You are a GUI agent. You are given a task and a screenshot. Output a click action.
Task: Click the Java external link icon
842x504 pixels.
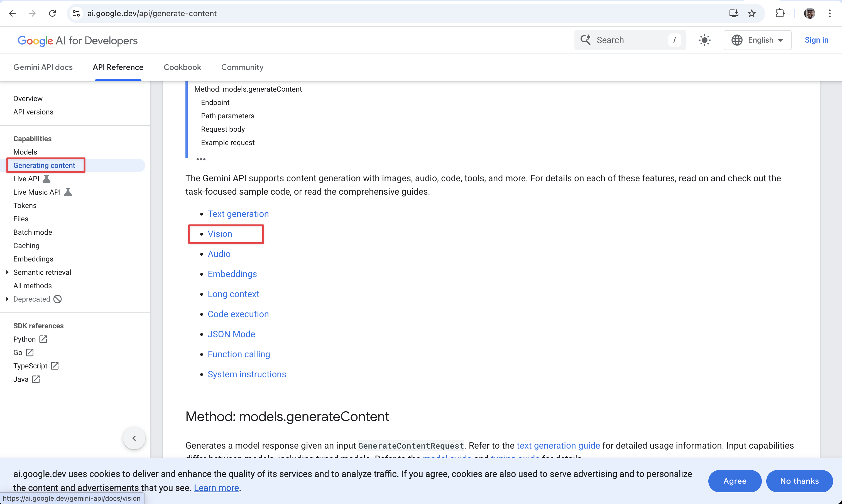coord(36,379)
